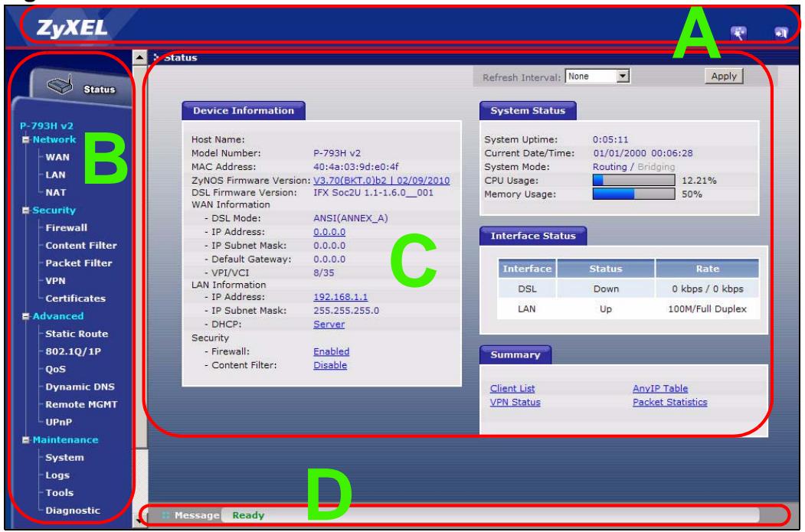
Task: Open Logs under Maintenance
Action: pyautogui.click(x=57, y=475)
